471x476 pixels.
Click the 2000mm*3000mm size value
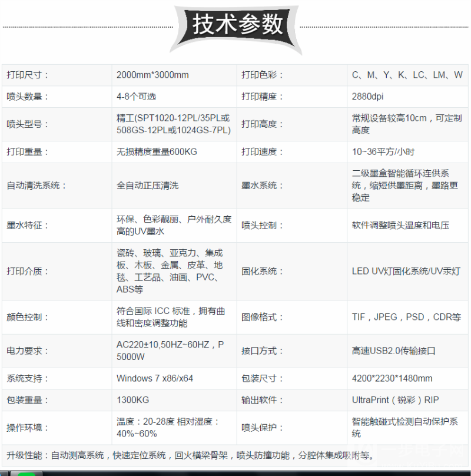click(x=150, y=74)
